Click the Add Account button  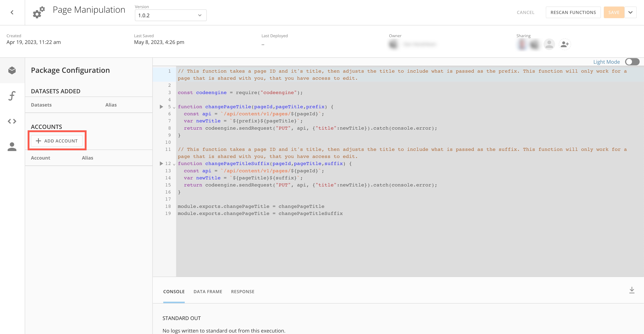click(x=57, y=140)
